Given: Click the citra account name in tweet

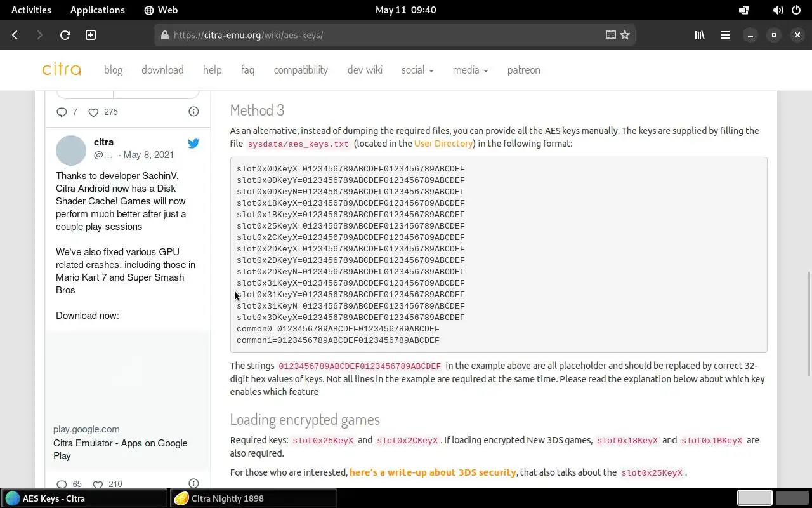Looking at the screenshot, I should pos(103,142).
